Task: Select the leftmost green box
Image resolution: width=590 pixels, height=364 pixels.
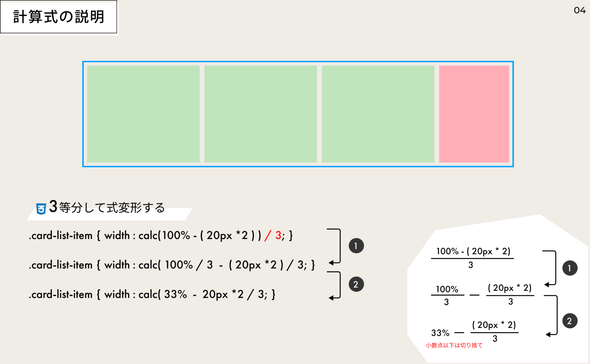Action: [143, 114]
